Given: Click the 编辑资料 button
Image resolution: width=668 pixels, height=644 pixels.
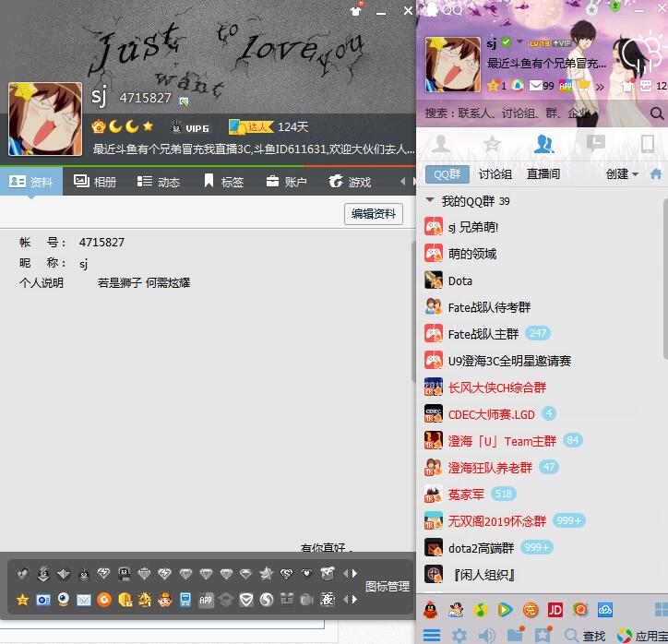Looking at the screenshot, I should coord(374,213).
